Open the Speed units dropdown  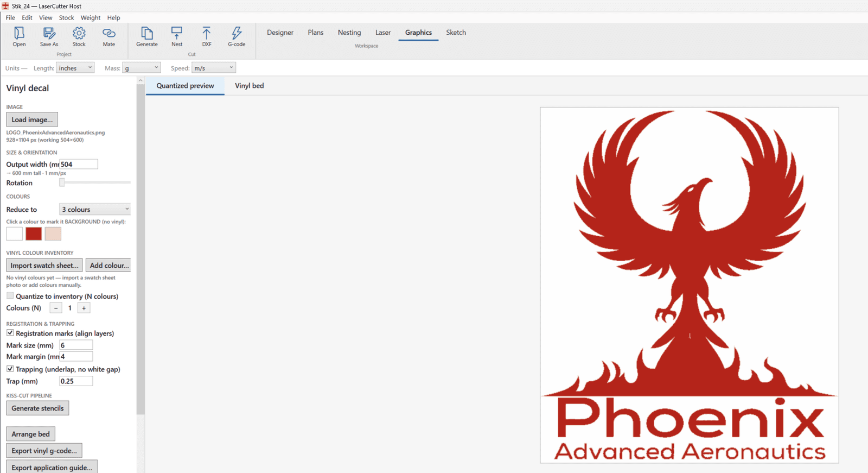[214, 68]
